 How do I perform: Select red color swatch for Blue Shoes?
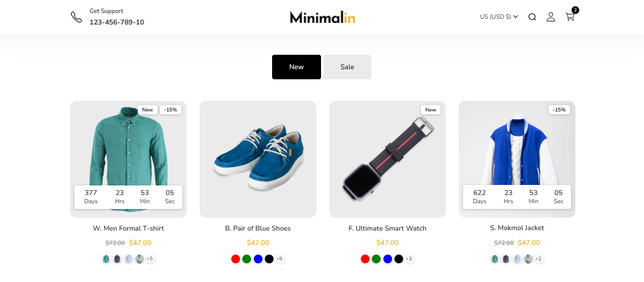(x=236, y=259)
